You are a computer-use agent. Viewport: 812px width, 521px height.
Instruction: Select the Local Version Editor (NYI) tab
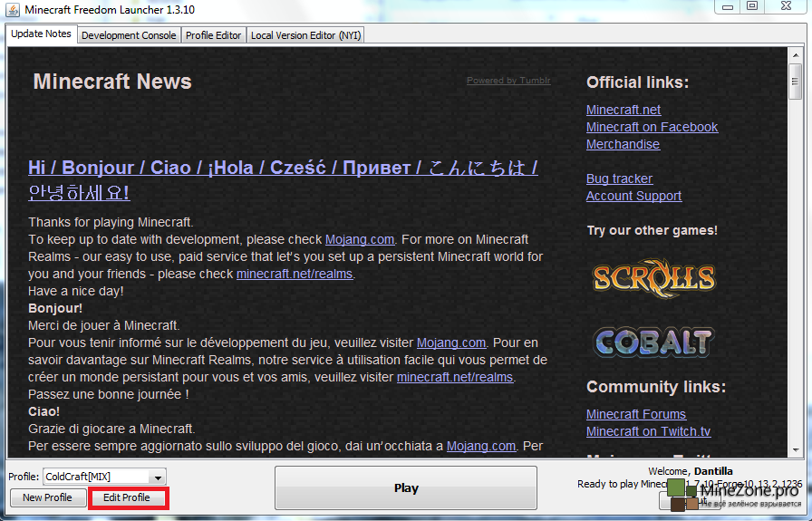305,35
